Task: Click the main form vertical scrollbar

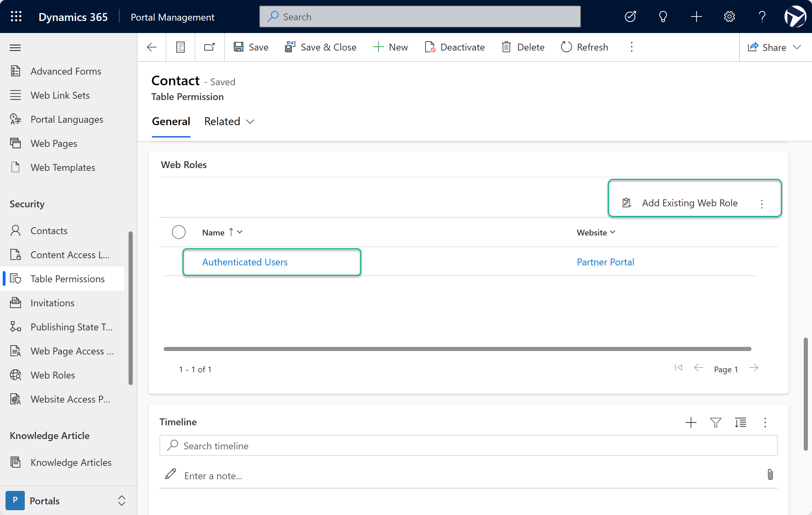Action: 805,394
